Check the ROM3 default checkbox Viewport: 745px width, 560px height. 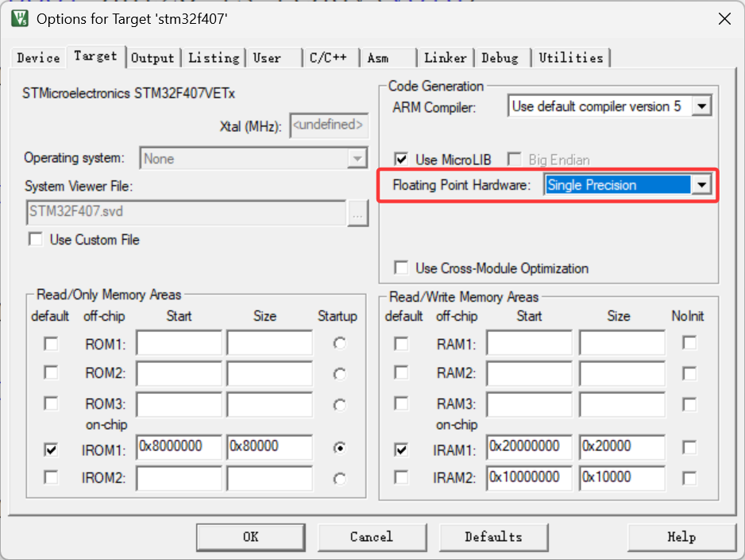click(51, 404)
